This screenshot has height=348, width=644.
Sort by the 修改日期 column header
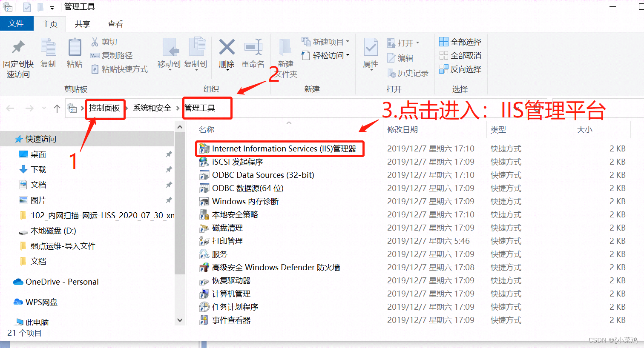click(402, 129)
